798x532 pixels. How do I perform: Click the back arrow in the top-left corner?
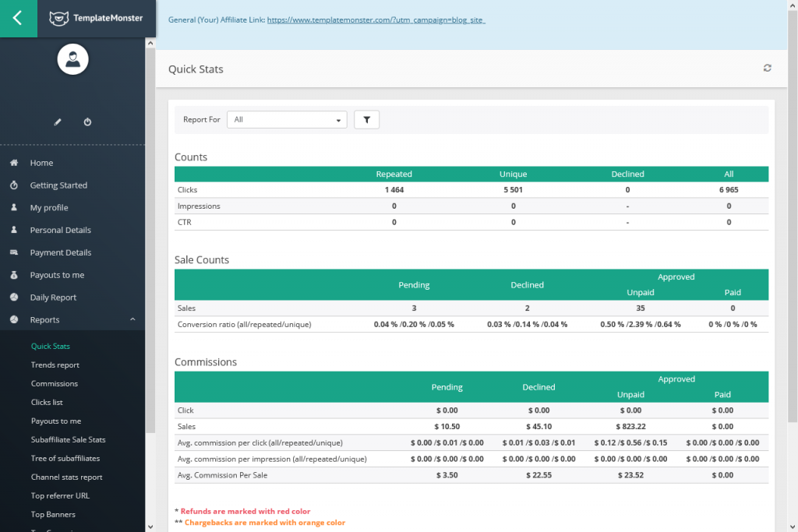point(18,19)
